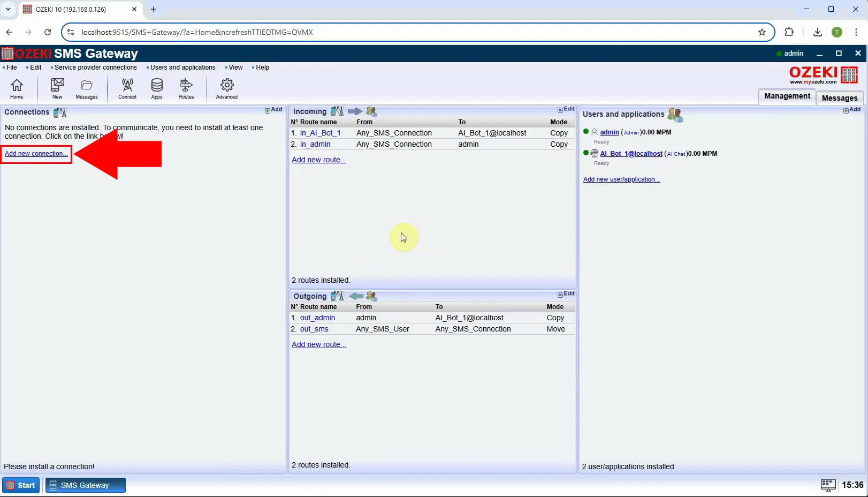Click the AI_Bot_1 chatbot icon in users list
868x497 pixels.
coord(595,153)
